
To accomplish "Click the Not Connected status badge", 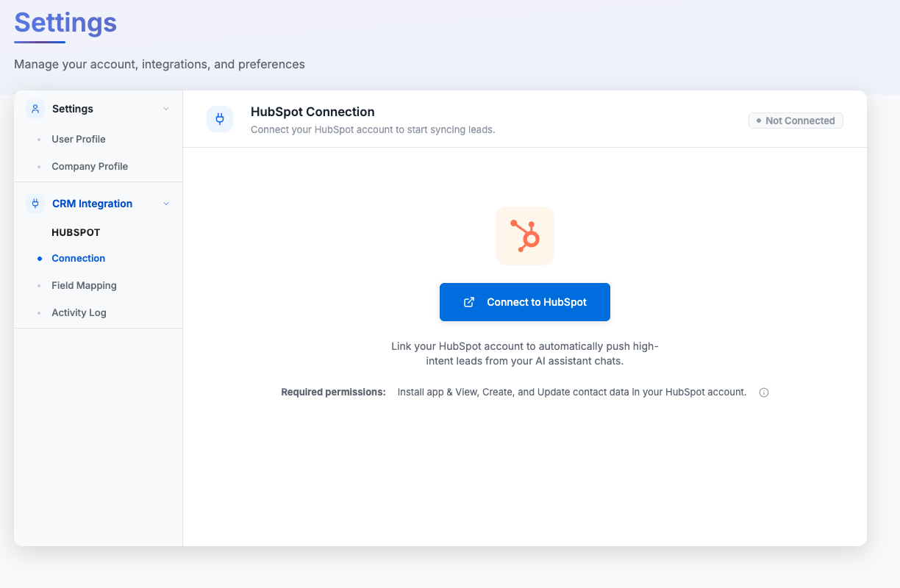I will point(796,121).
